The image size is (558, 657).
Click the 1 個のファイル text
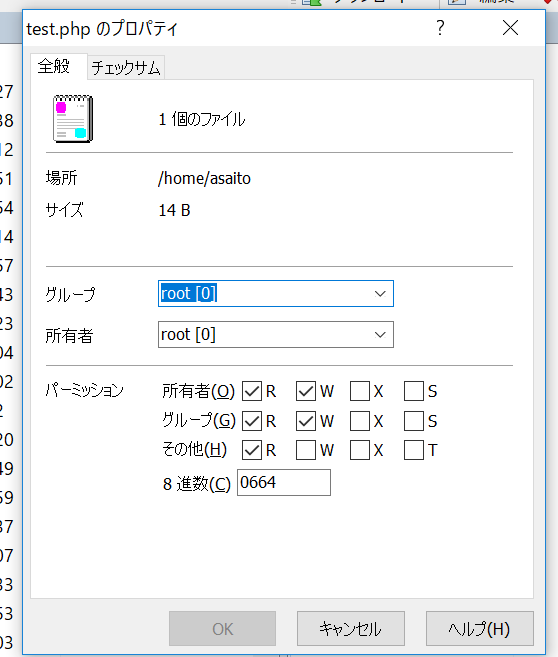pos(202,119)
